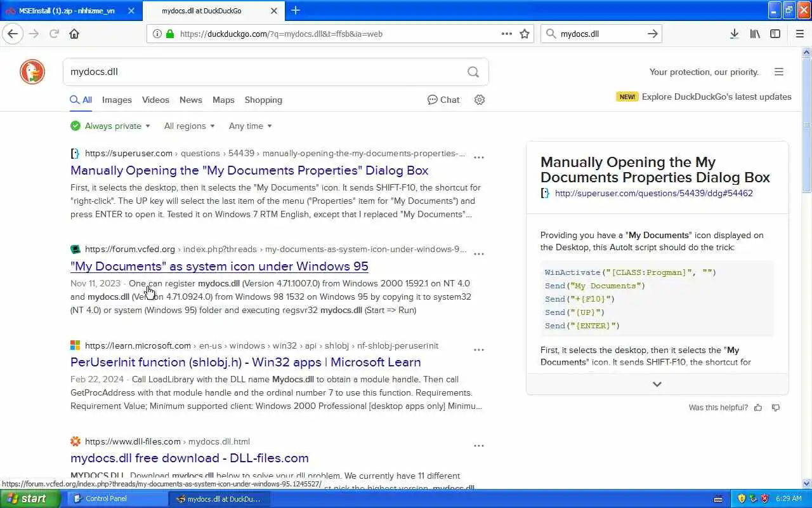Click mydocs.dll DuckDuckGo taskbar button
The image size is (812, 508).
(x=219, y=498)
